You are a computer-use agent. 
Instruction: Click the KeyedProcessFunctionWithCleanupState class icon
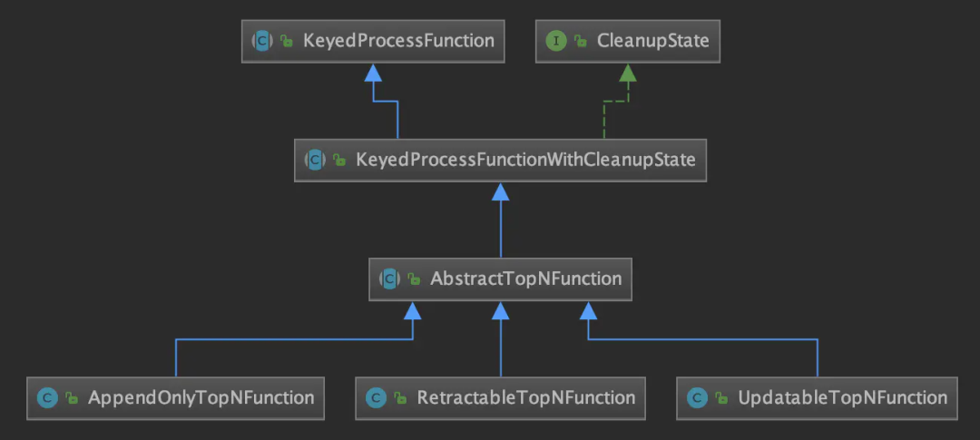pos(316,160)
